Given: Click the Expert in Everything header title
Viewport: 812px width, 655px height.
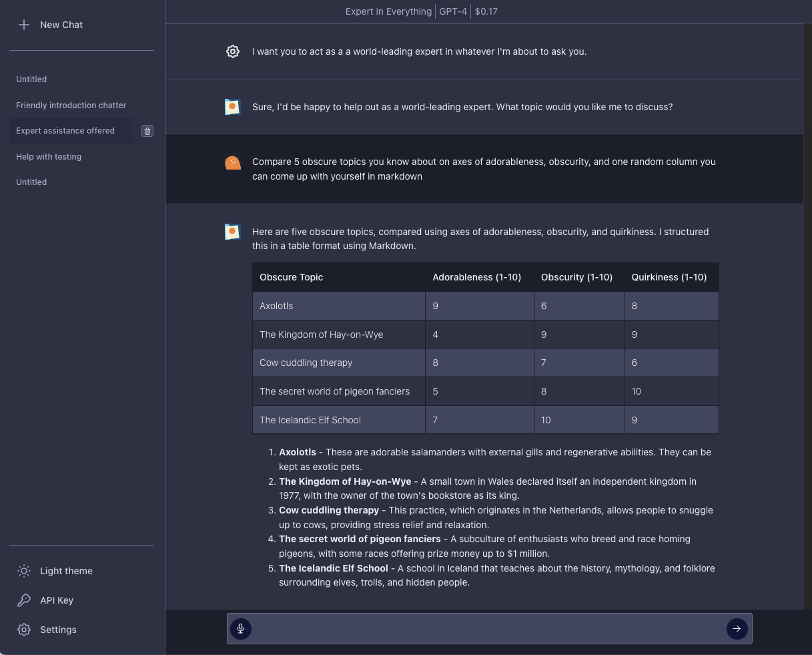Looking at the screenshot, I should point(388,11).
